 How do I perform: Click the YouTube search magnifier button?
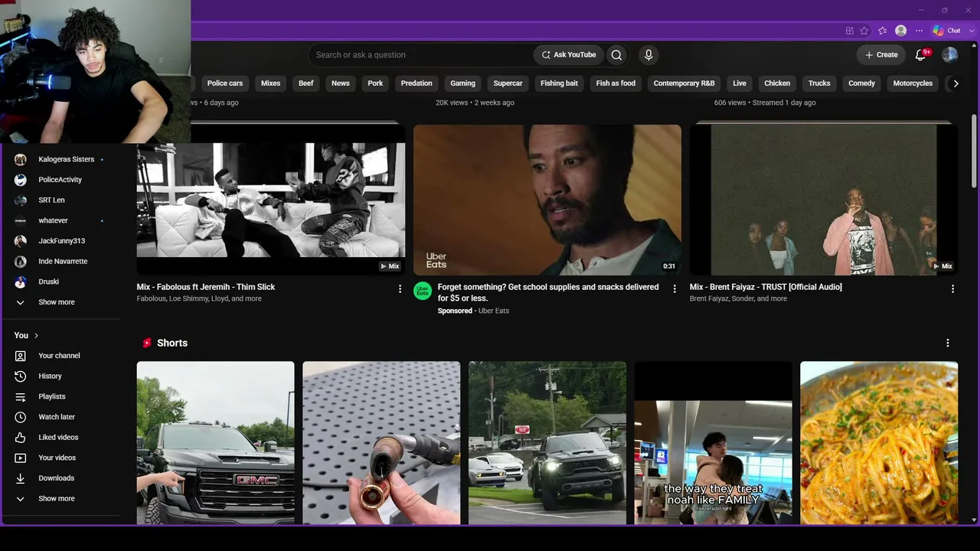coord(616,55)
